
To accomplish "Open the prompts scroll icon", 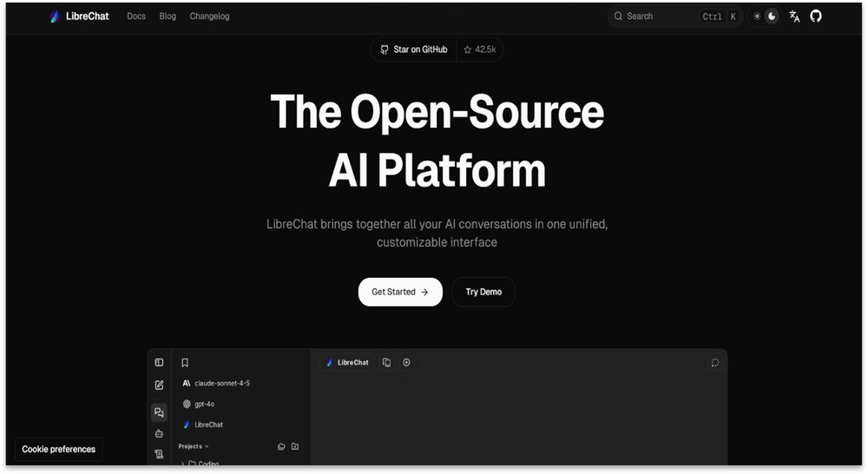I will click(159, 454).
